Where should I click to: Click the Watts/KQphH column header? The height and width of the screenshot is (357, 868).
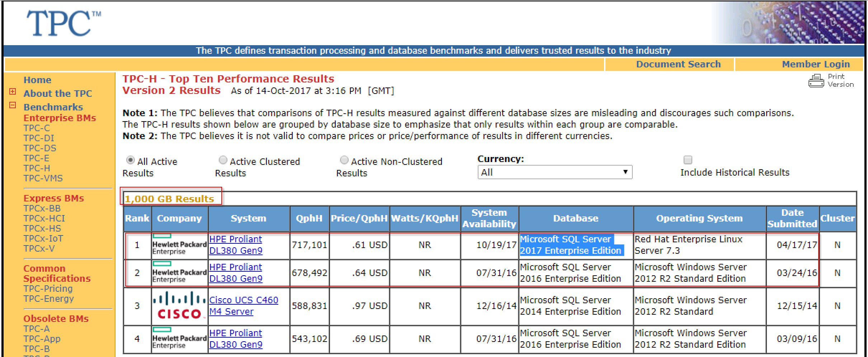click(x=425, y=218)
